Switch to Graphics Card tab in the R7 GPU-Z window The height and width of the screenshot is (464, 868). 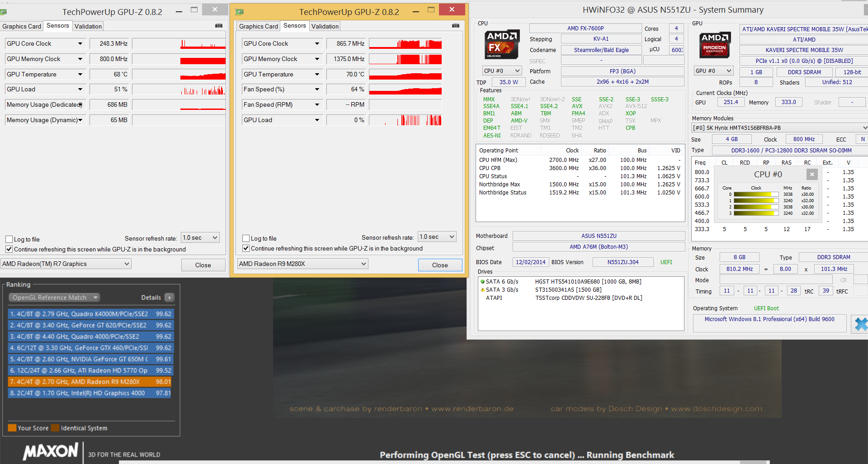[22, 26]
